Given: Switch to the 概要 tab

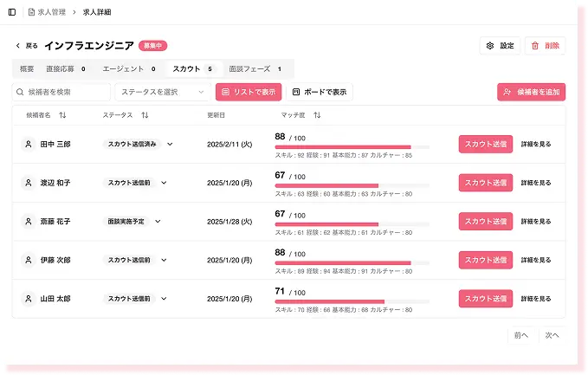Looking at the screenshot, I should coord(27,68).
